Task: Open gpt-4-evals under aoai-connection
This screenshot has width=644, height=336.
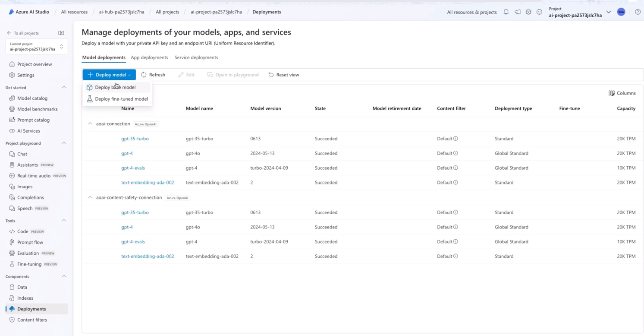Action: [x=133, y=168]
